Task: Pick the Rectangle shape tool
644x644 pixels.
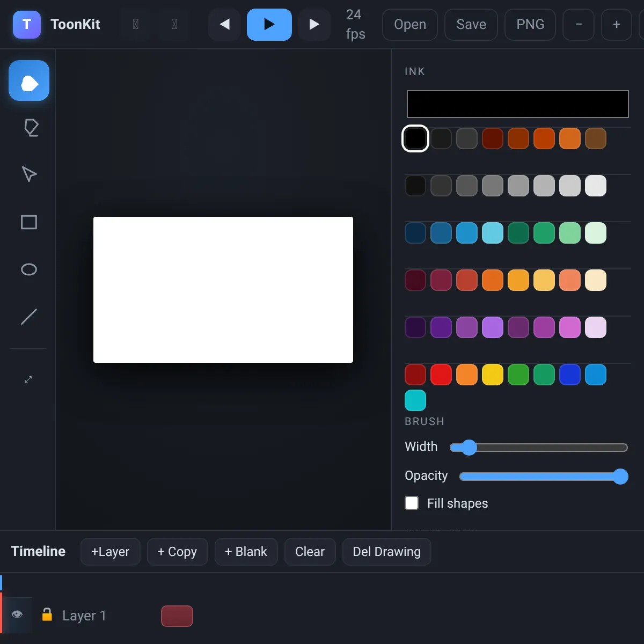Action: pyautogui.click(x=29, y=222)
